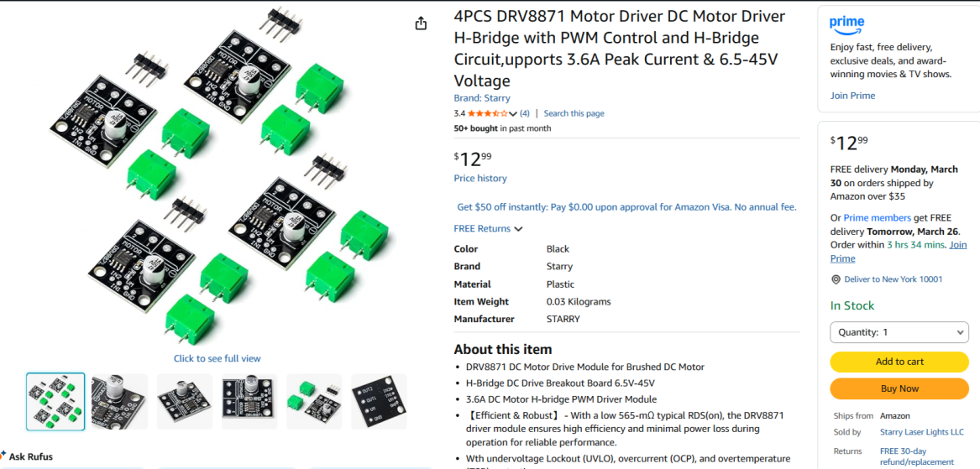Select the thumbnail with green terminals and header pins
Screen dimensions: 980x469
pyautogui.click(x=314, y=402)
